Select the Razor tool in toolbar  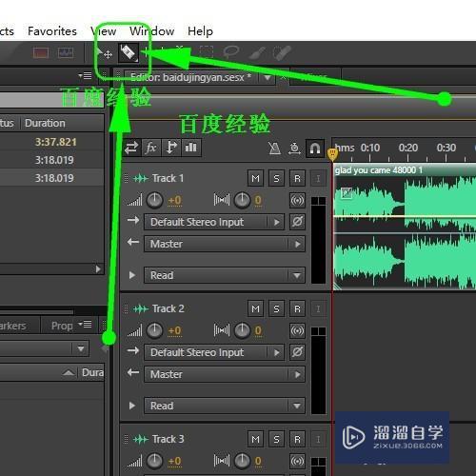pyautogui.click(x=129, y=52)
